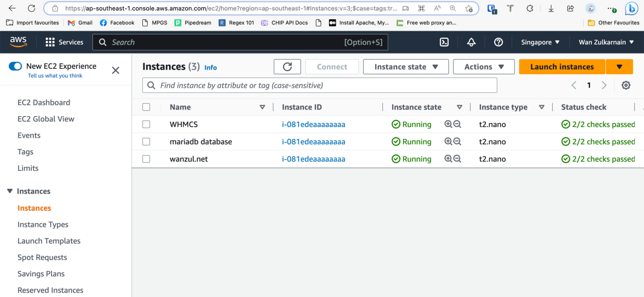The width and height of the screenshot is (644, 297).
Task: View notifications via the bell icon
Action: pos(471,42)
